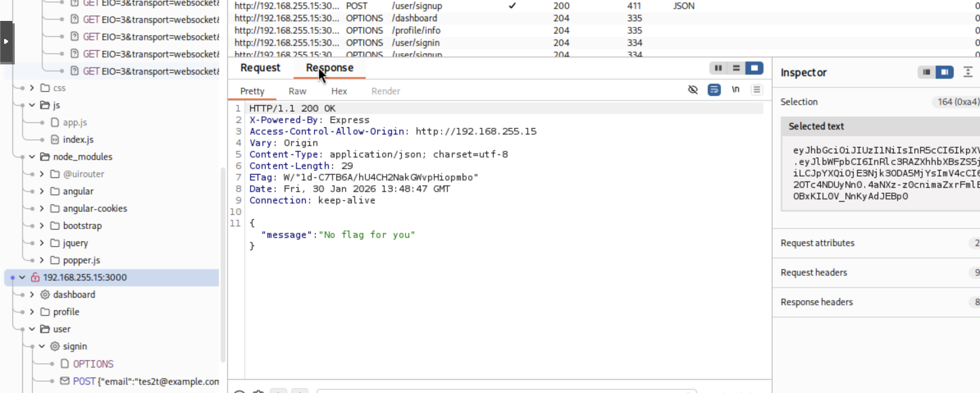Expand the Request headers section in Inspector

coord(814,272)
